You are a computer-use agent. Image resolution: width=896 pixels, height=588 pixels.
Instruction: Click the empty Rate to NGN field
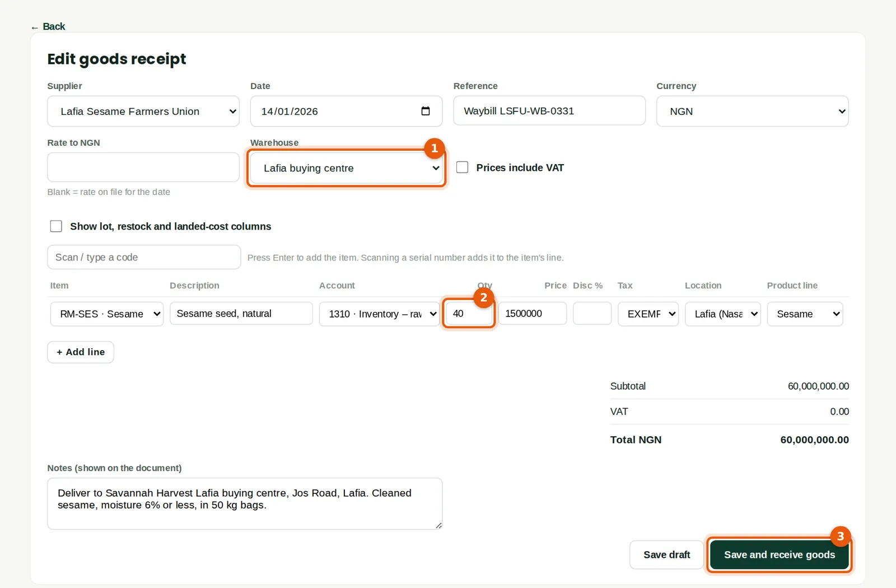[143, 167]
